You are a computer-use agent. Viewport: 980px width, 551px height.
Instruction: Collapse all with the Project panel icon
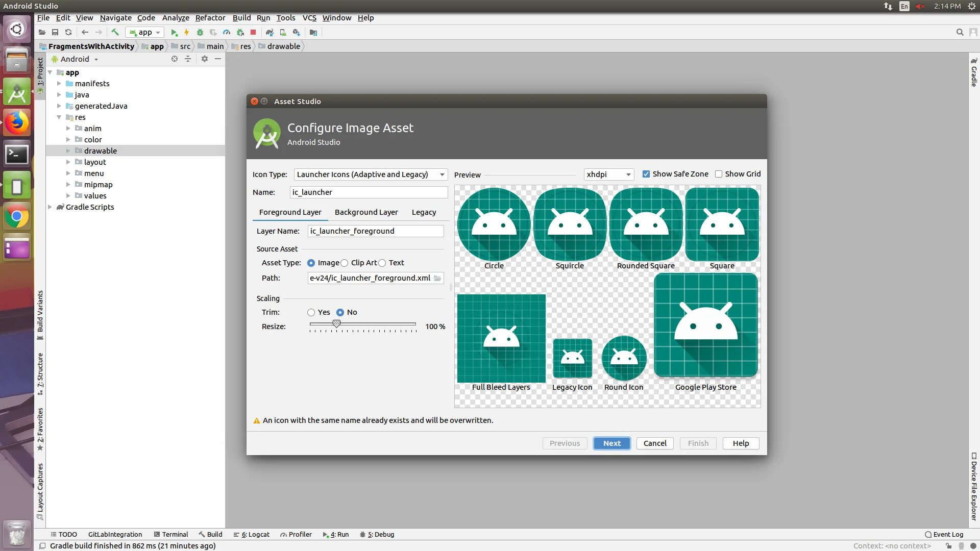[x=188, y=59]
